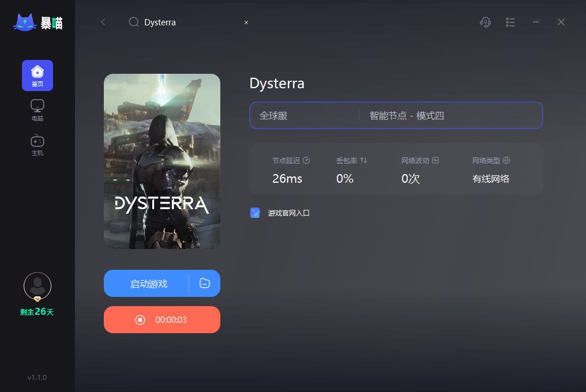Open the 首页 home icon in sidebar
The width and height of the screenshot is (586, 392).
[x=37, y=76]
